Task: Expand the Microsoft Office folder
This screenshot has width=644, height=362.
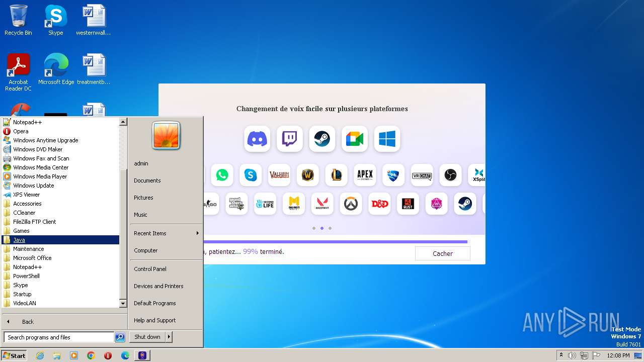Action: (x=60, y=258)
